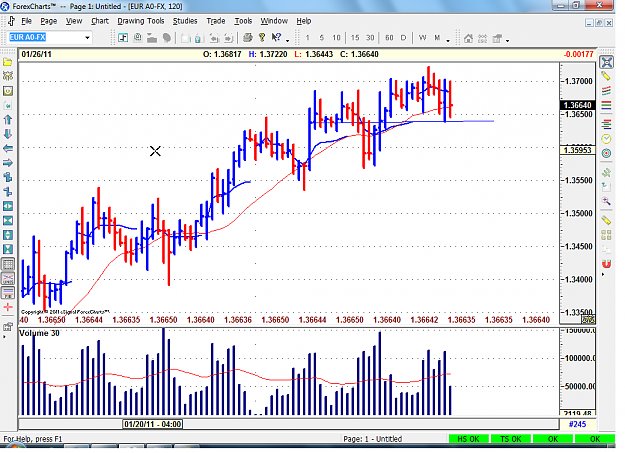Select the pencil drawing icon at top right

(606, 76)
